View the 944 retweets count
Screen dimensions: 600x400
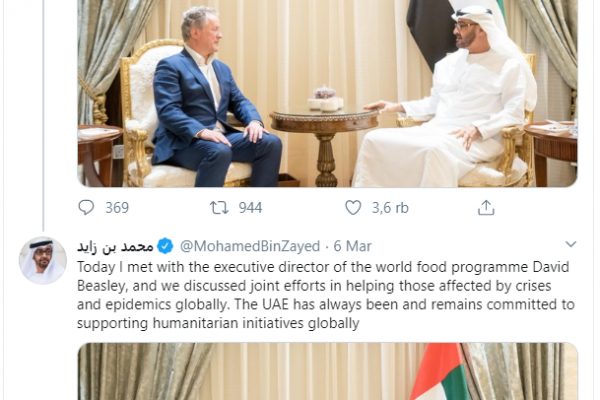(250, 208)
